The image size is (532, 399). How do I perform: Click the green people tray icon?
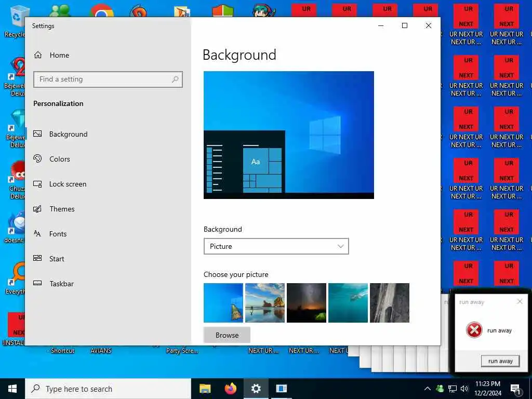440,389
